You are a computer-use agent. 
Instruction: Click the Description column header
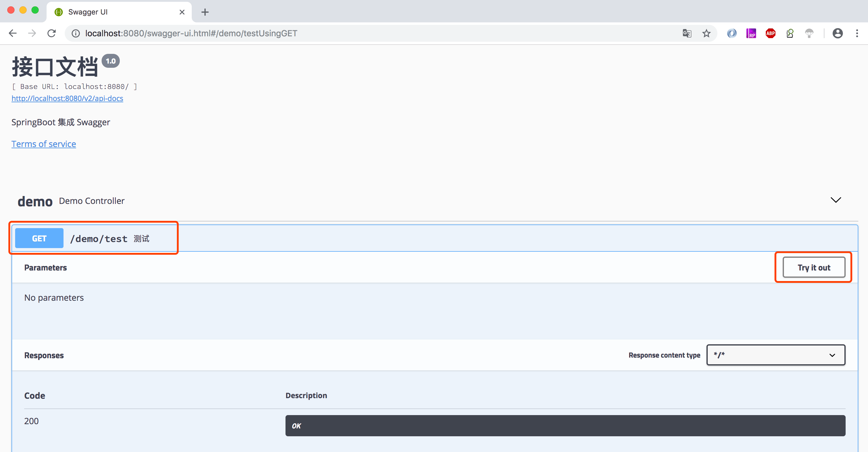(306, 395)
